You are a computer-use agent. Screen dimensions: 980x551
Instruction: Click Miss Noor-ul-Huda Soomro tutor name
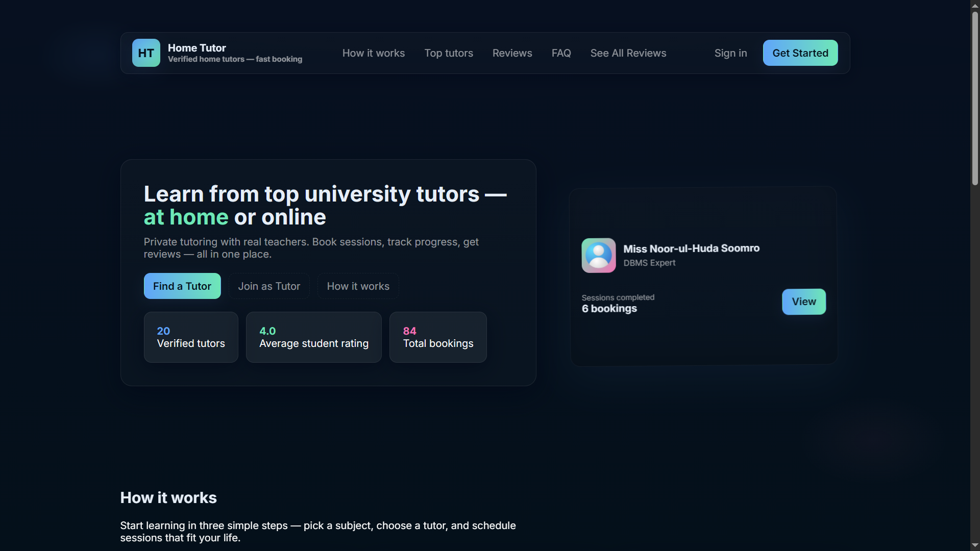[x=691, y=248]
